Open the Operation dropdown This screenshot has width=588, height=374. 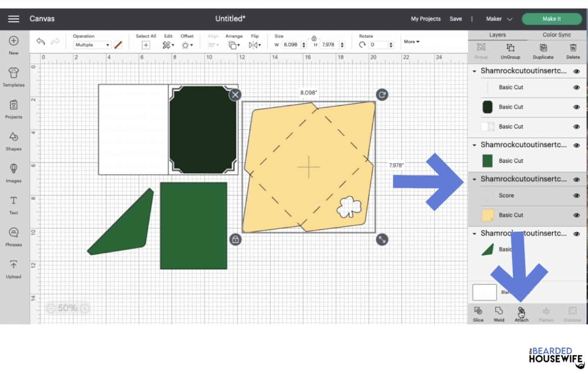(x=92, y=45)
